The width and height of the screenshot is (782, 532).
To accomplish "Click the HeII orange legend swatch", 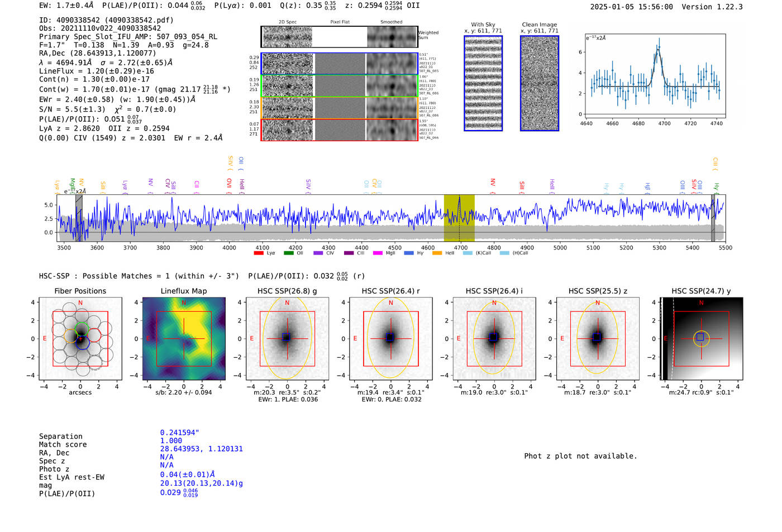I will (x=437, y=253).
